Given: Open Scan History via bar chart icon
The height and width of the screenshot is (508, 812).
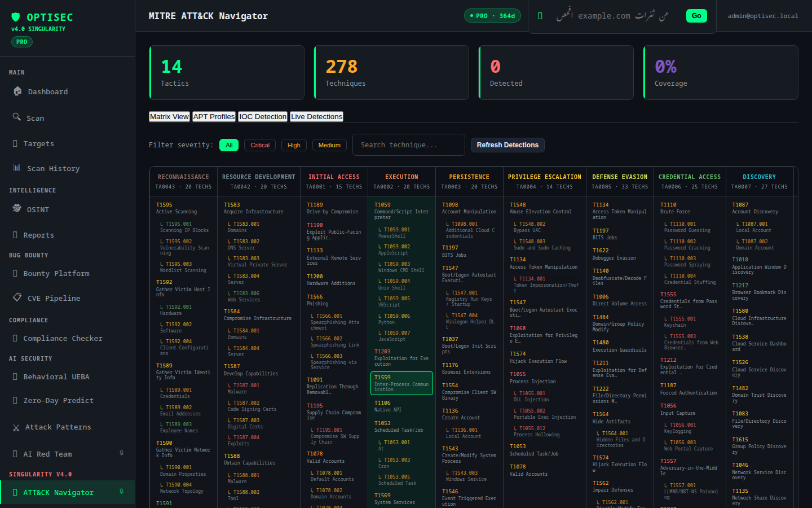Looking at the screenshot, I should tap(17, 168).
